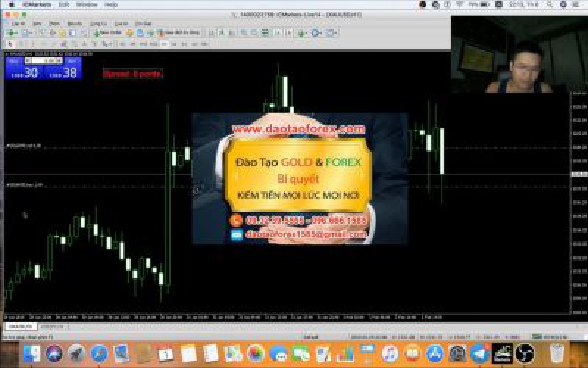Open the Help menu in Mac menu bar

click(111, 5)
